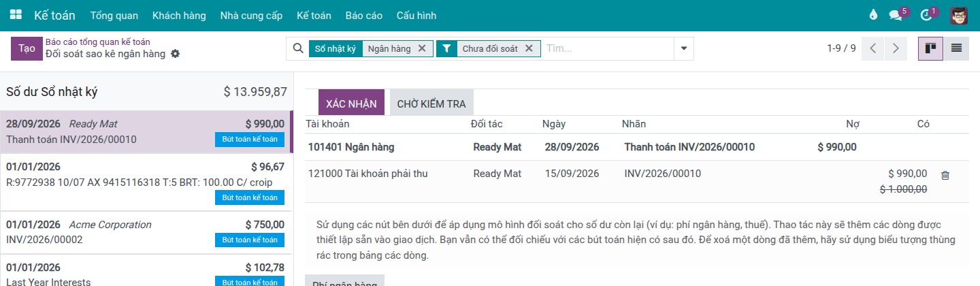
Task: Open the Cấu hình menu
Action: 416,15
